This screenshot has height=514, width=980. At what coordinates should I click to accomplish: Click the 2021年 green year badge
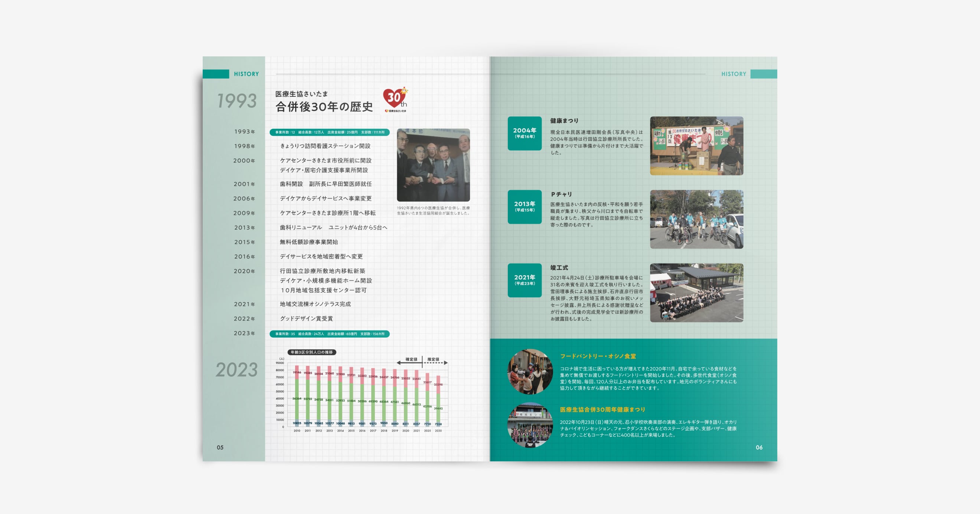(524, 280)
